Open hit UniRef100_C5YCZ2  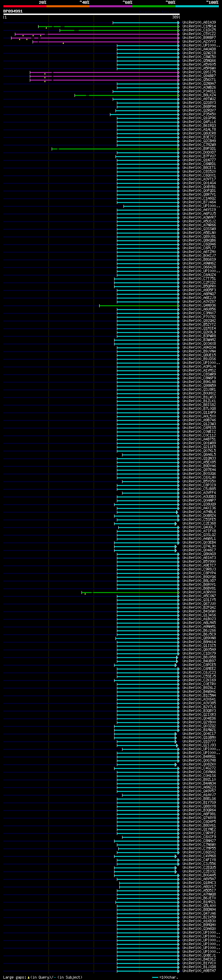tap(199, 34)
